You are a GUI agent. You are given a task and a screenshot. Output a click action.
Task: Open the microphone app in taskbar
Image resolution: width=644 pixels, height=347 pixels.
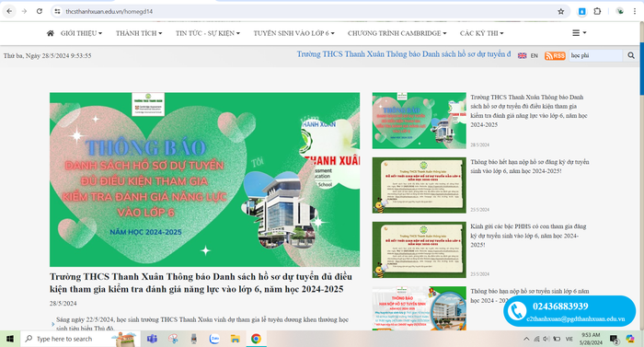click(x=193, y=339)
